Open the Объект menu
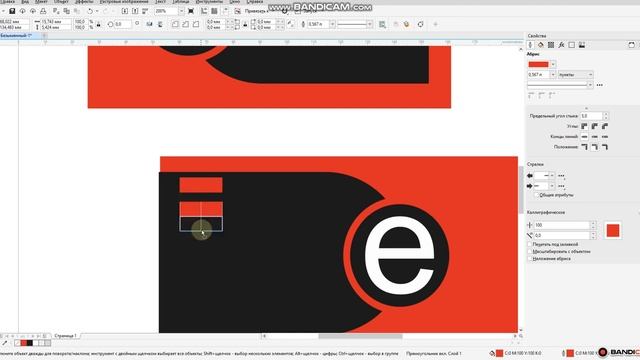The width and height of the screenshot is (640, 360). pos(61,2)
